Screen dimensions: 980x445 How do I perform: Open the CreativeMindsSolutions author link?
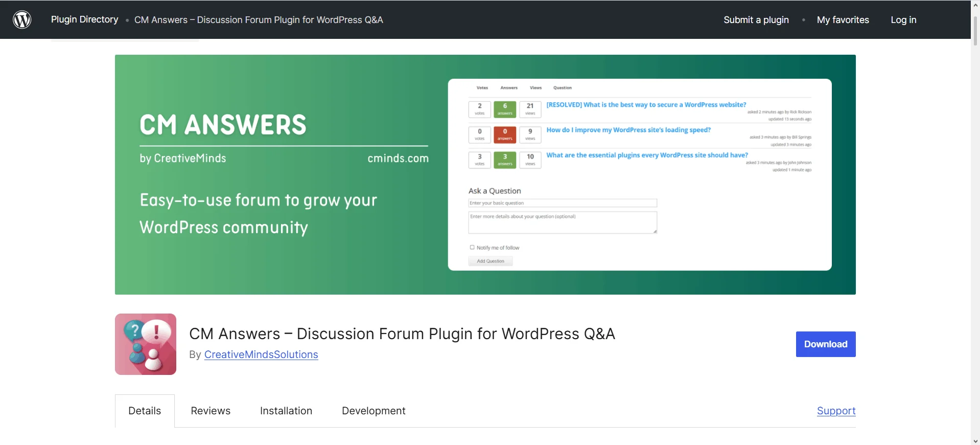pos(261,354)
